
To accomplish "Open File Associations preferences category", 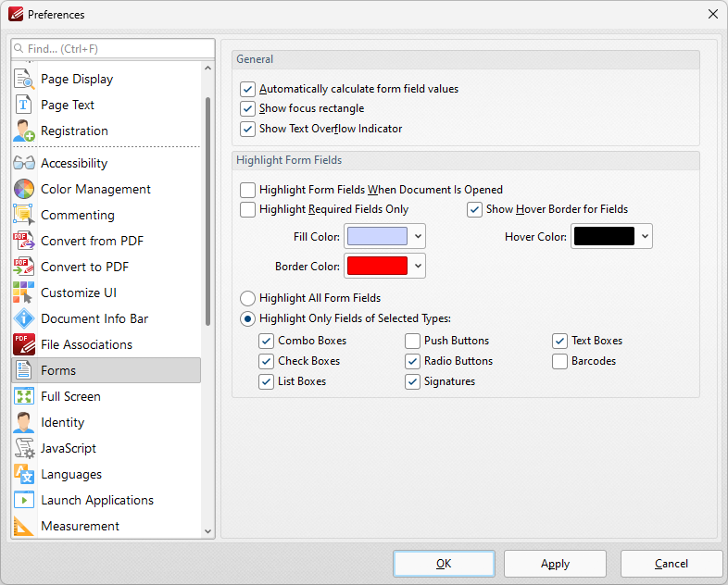I will coord(107,344).
